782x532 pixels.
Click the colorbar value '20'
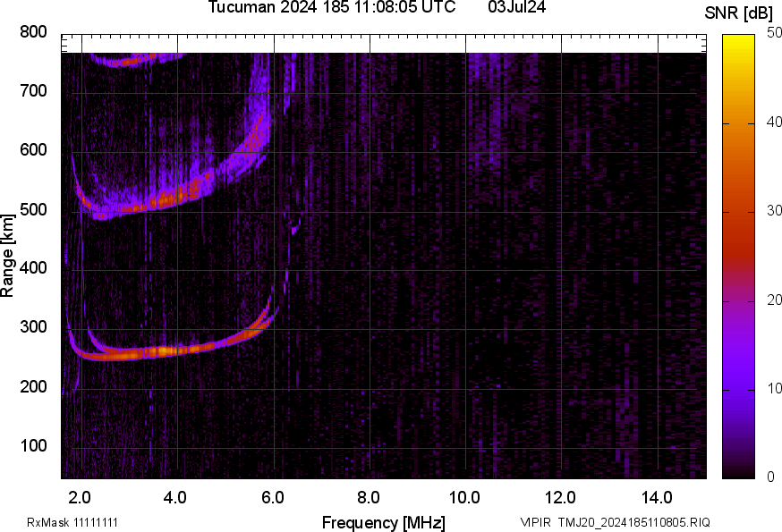[774, 300]
